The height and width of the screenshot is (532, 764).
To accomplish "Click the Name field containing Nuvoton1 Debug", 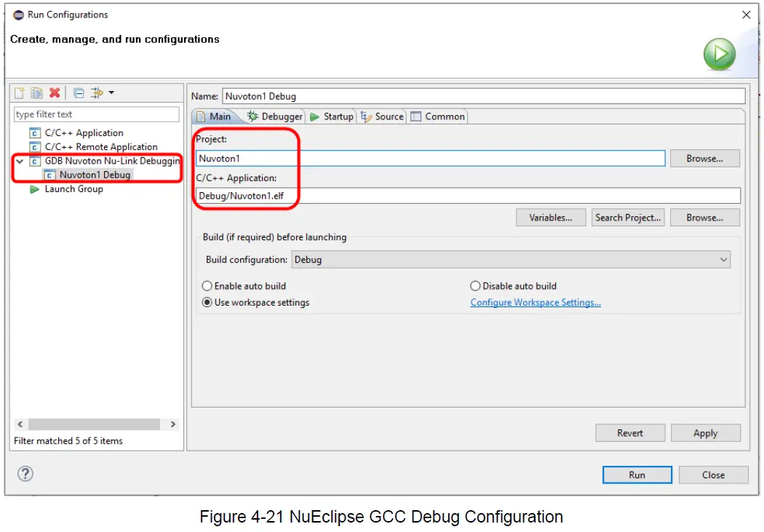I will point(483,96).
